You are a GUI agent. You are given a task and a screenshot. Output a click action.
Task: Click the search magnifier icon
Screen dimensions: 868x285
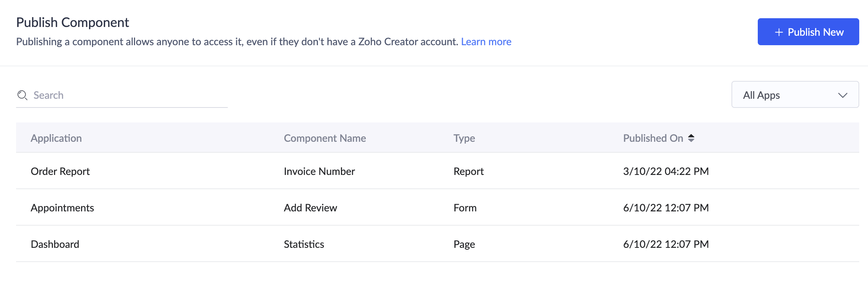pos(22,95)
